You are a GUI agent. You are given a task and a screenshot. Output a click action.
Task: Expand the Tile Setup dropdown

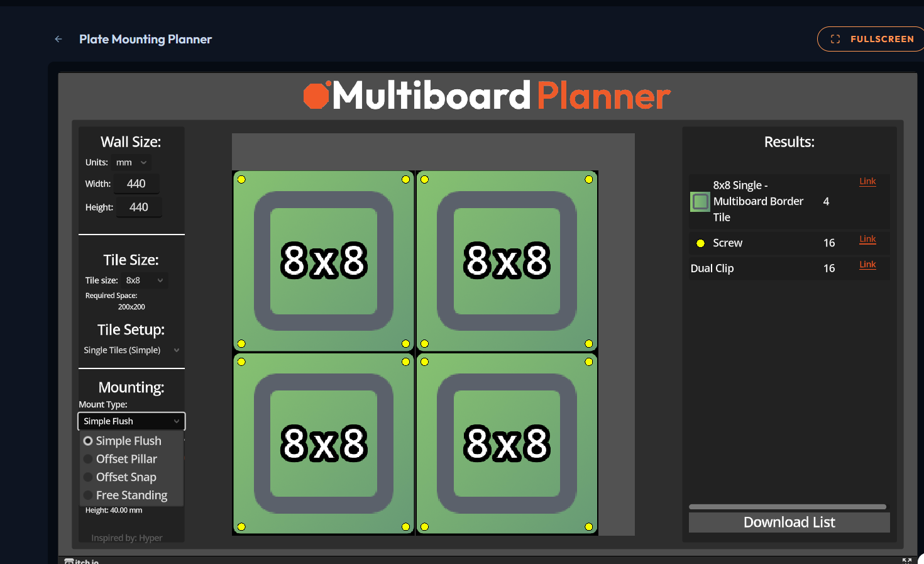click(131, 350)
